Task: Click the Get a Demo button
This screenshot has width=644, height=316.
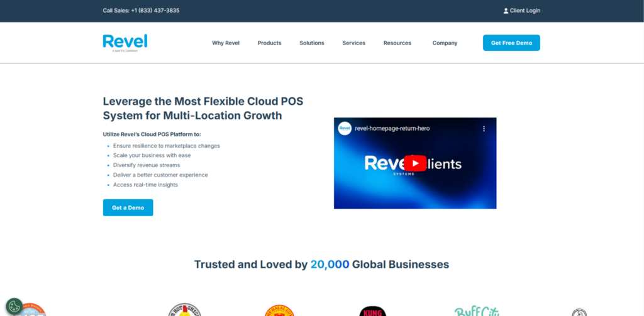Action: coord(128,208)
